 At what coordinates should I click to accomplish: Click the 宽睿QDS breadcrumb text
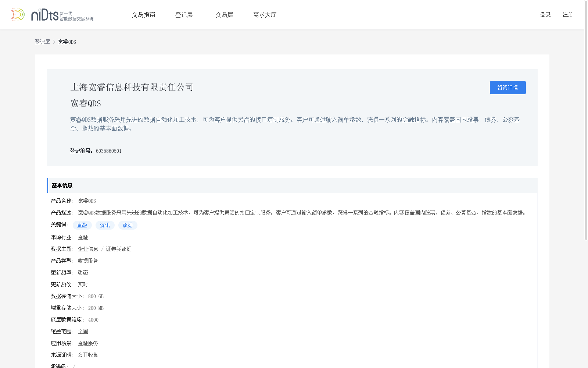click(67, 42)
